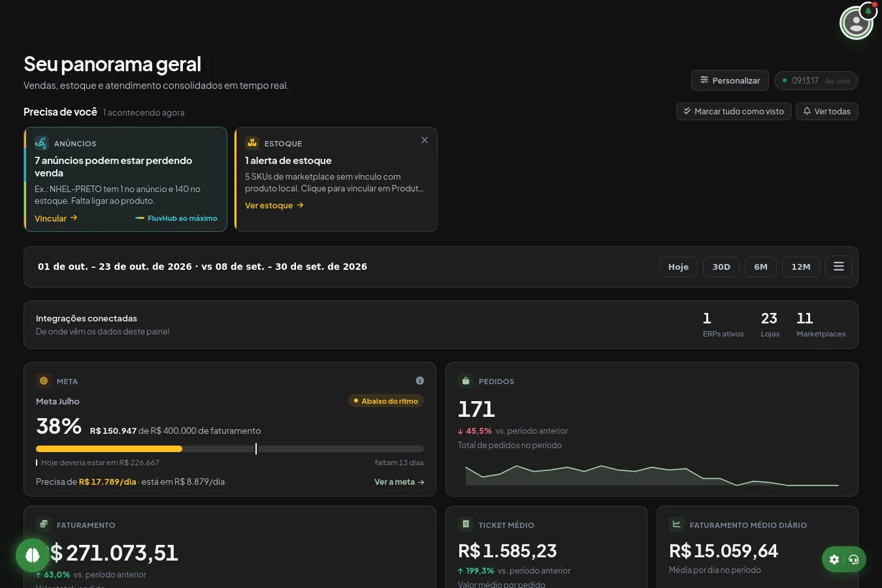The height and width of the screenshot is (588, 882).
Task: Click the Faturamento Médio Diário chart icon
Action: [677, 525]
